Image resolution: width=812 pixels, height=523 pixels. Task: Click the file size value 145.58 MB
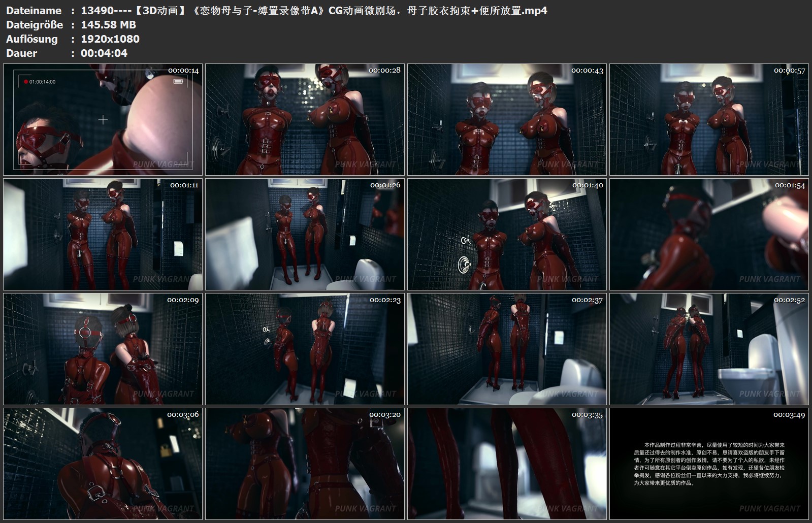pos(108,25)
